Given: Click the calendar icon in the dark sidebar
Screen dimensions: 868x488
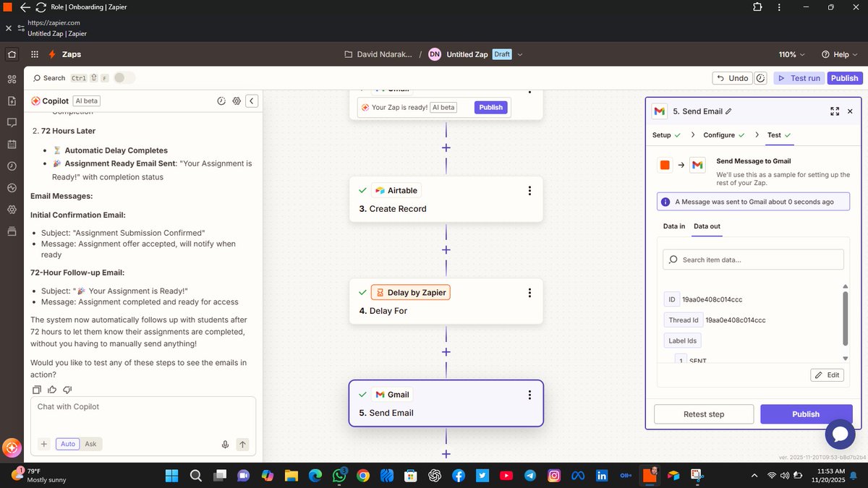Looking at the screenshot, I should click(11, 145).
